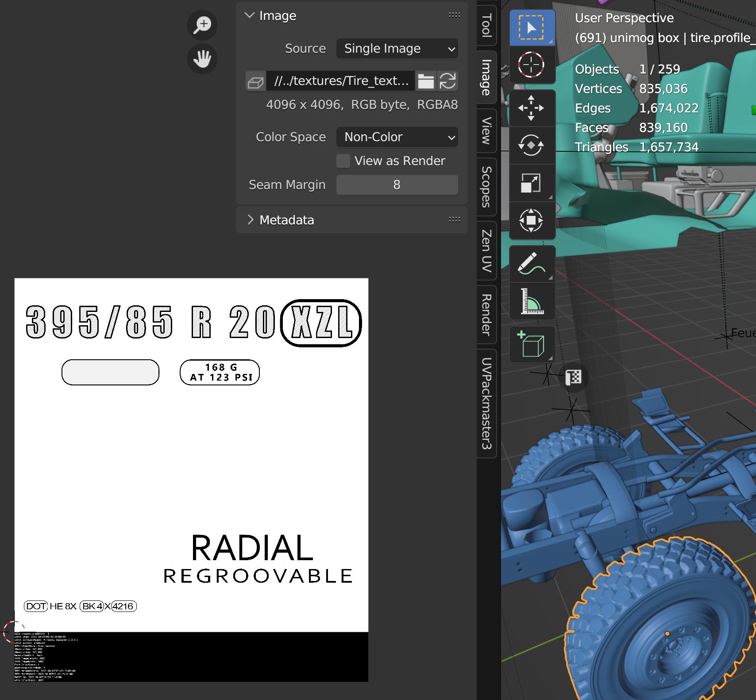Image resolution: width=756 pixels, height=700 pixels.
Task: Reload the image file
Action: (448, 81)
